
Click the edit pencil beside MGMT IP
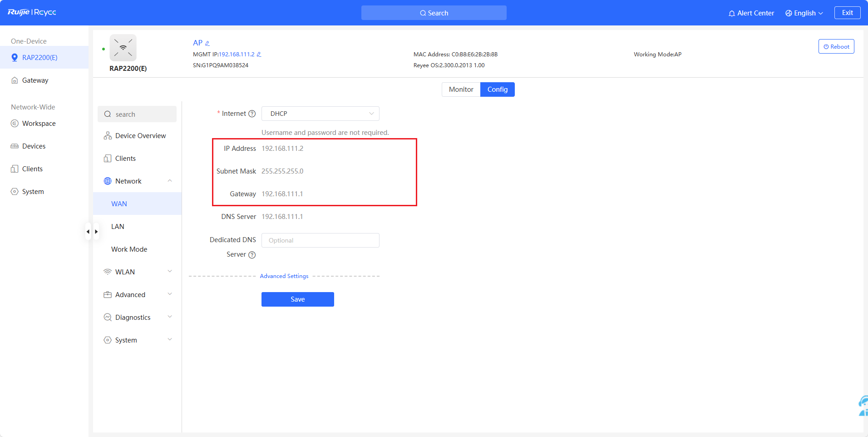coord(259,55)
